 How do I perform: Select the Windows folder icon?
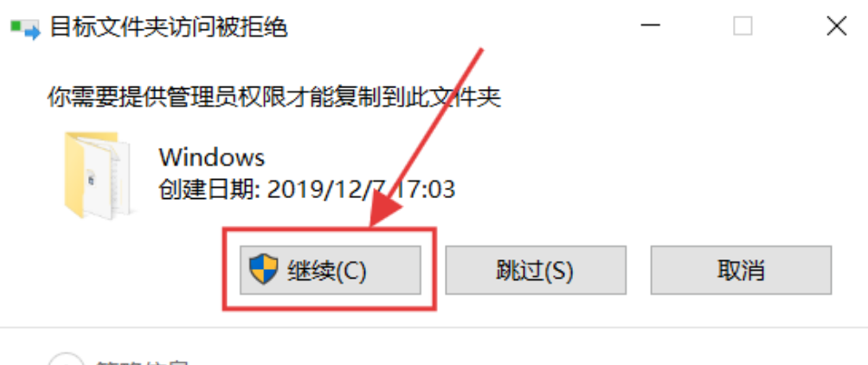click(x=97, y=176)
